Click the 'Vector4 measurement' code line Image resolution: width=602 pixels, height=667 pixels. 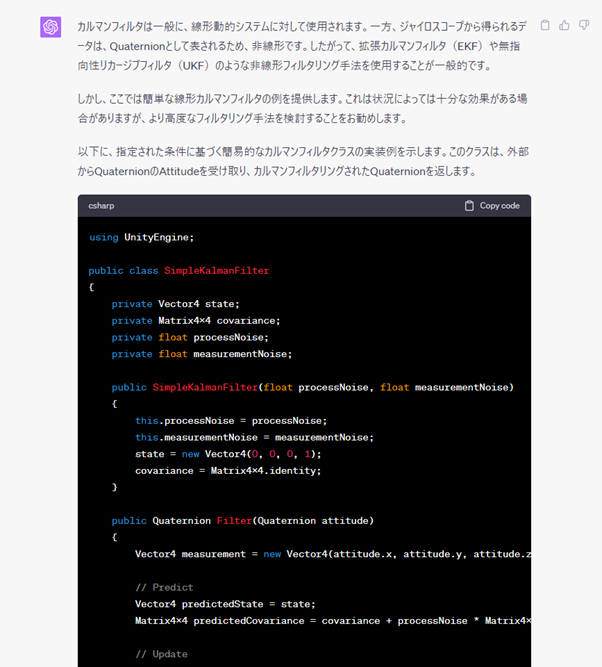pyautogui.click(x=333, y=554)
